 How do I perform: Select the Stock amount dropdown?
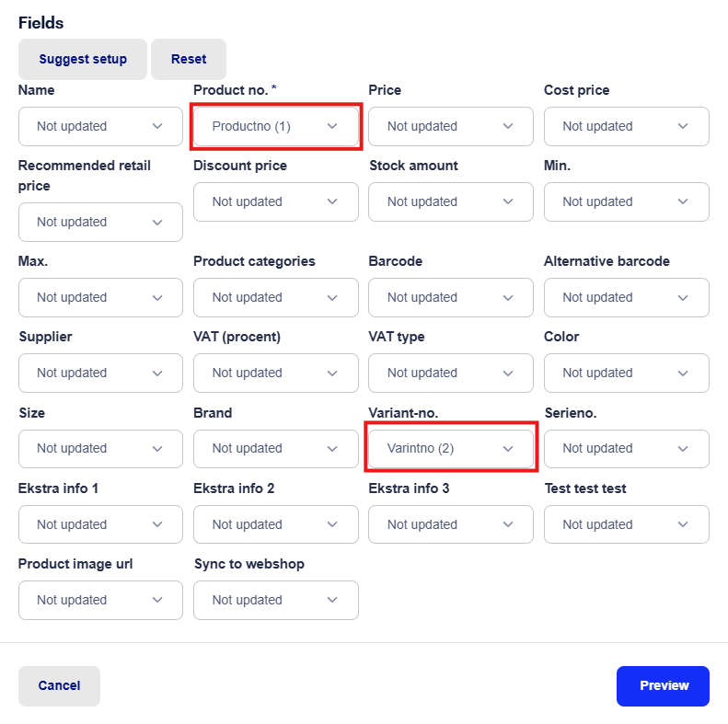[451, 201]
